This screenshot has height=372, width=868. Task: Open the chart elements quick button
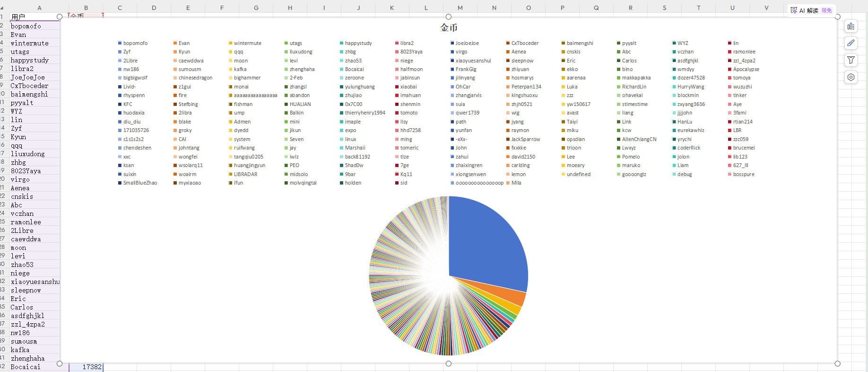(851, 27)
